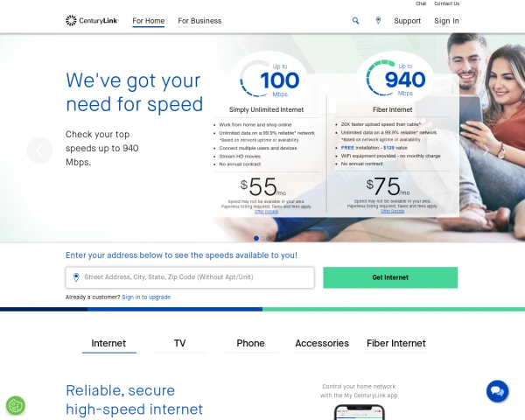Open the green cookie preferences icon
Screen dimensions: 525x420
[16, 406]
